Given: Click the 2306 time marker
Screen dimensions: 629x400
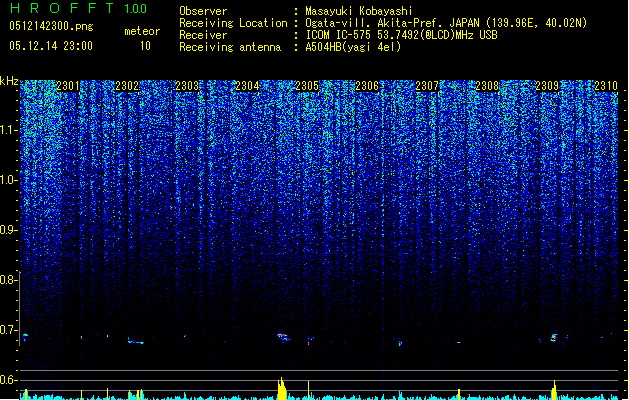Looking at the screenshot, I should pos(367,86).
